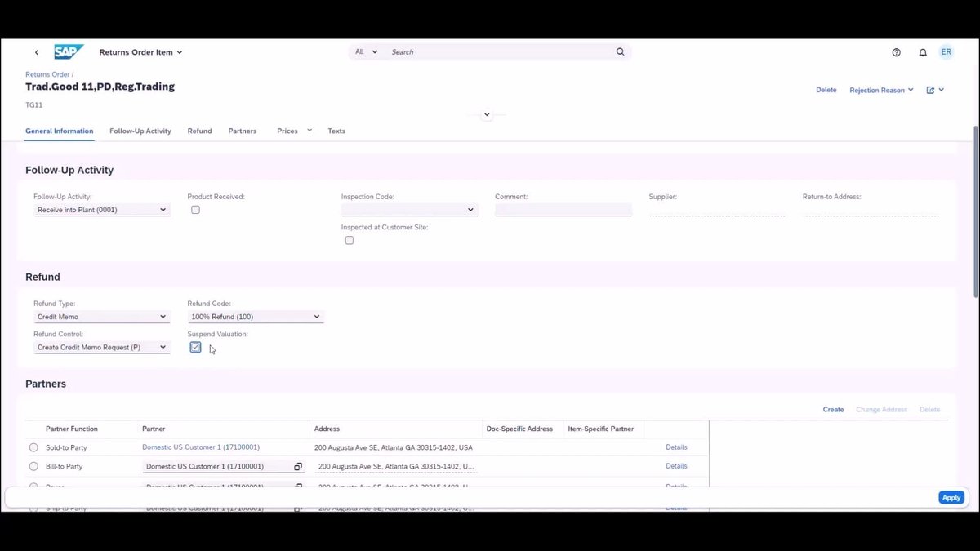Switch to the Follow-Up Activity tab

click(140, 131)
